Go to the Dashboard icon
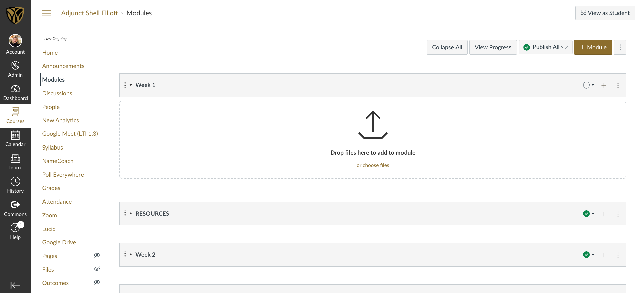 (x=15, y=89)
